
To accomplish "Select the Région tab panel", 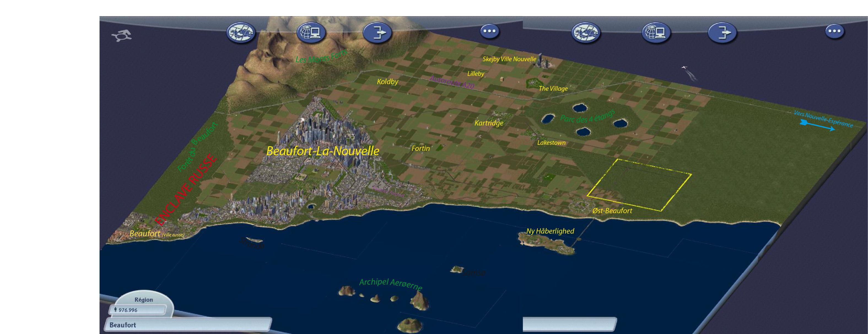I will point(144,300).
